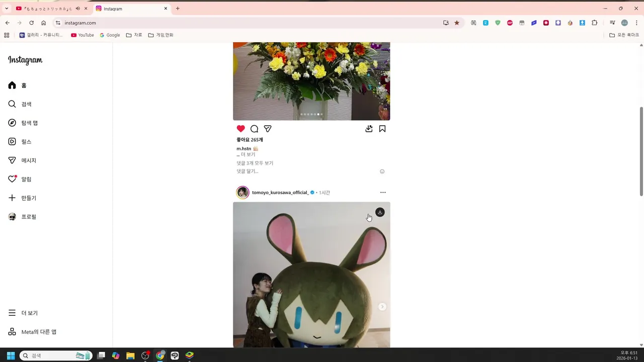Open 알림 notifications in the sidebar
The width and height of the screenshot is (644, 362).
point(20,179)
